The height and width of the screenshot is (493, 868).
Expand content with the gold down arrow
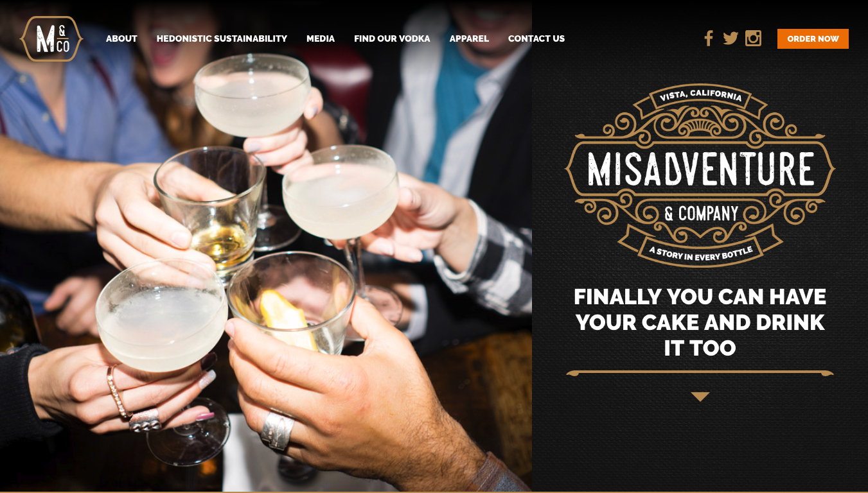700,397
